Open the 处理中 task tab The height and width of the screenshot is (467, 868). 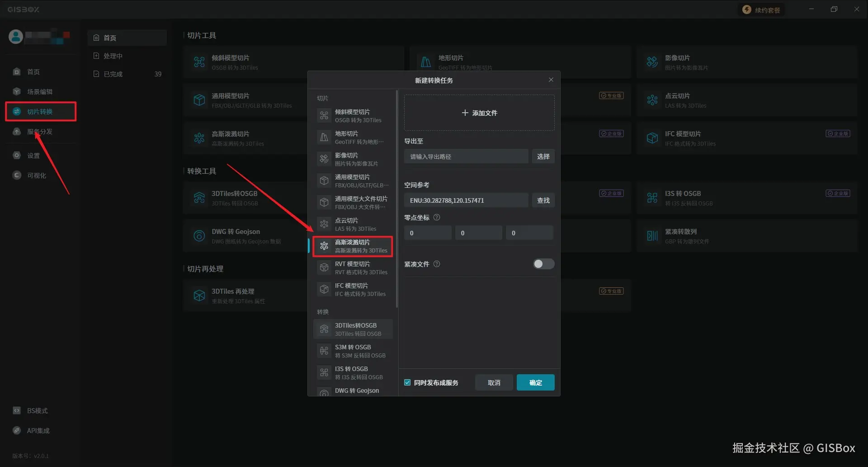[127, 56]
